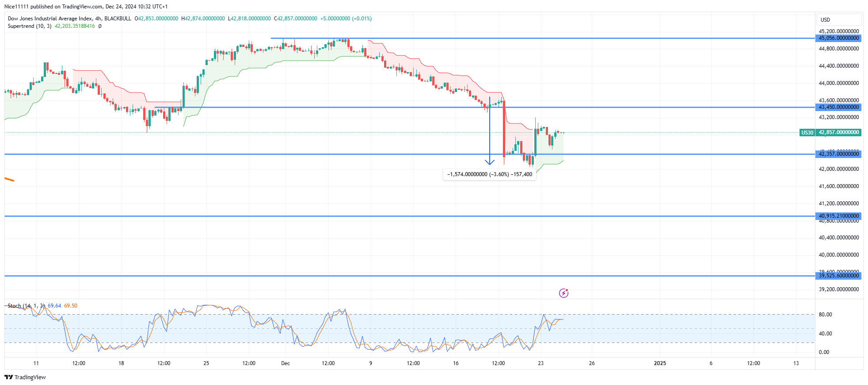Screen dimensions: 868x385
Task: Click the Supertrend value 42,203.35
Action: 75,26
